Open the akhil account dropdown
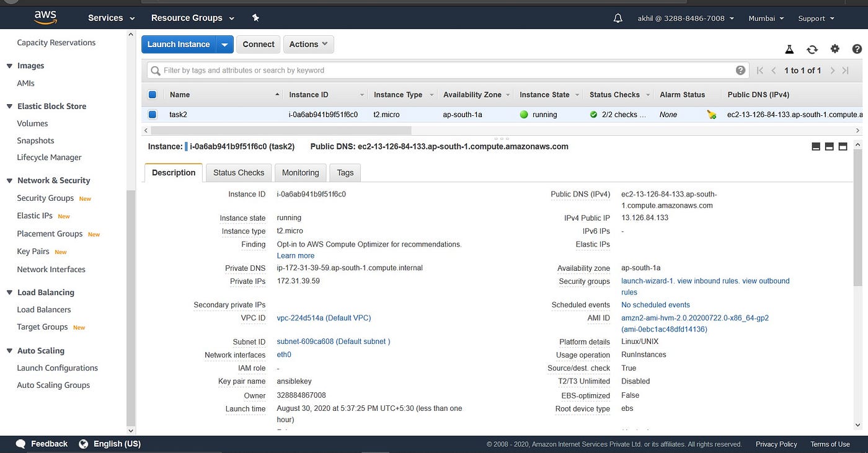The width and height of the screenshot is (868, 453). pos(686,19)
